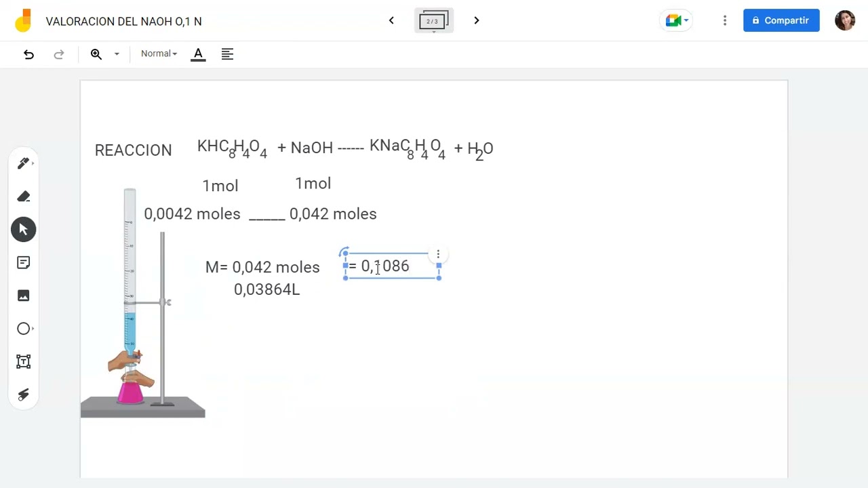
Task: Click the selected text box '= 0,1086'
Action: [x=392, y=266]
